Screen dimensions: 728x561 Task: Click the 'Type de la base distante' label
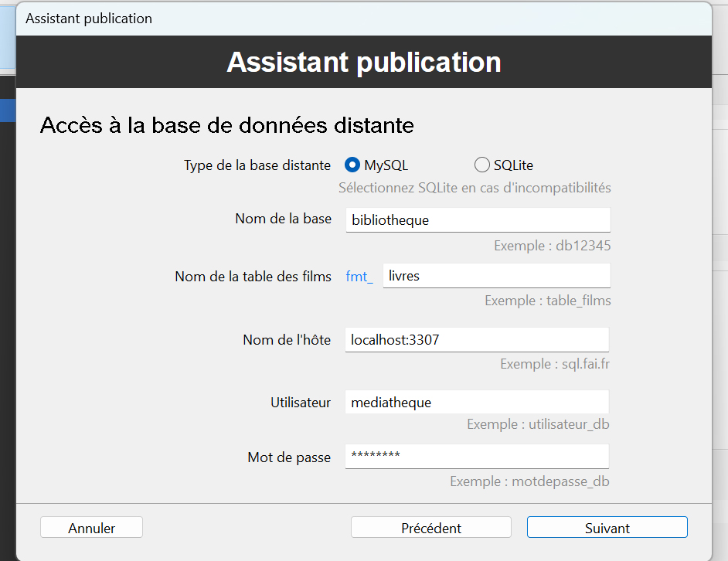(257, 165)
